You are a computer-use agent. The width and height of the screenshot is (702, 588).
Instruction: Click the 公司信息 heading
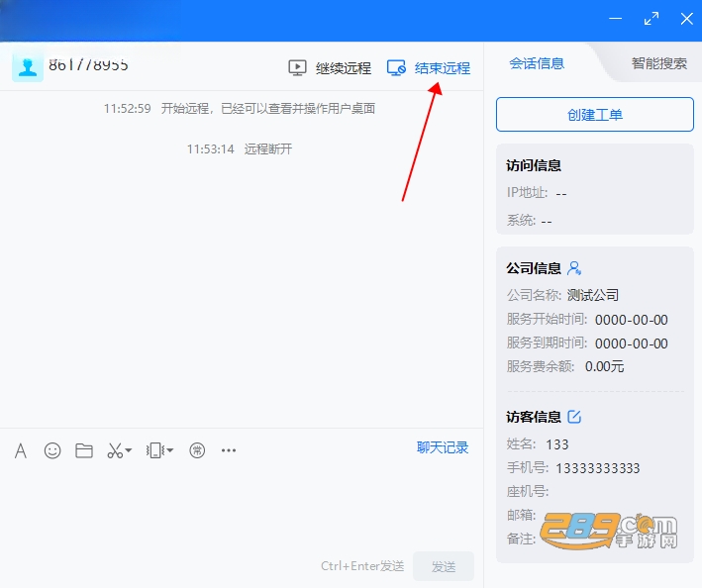point(534,268)
